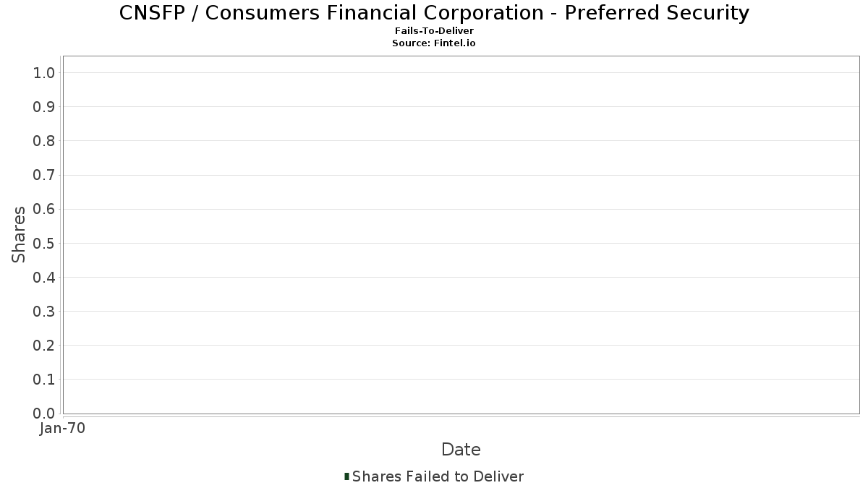Click the 0.6 y-axis tick label
This screenshot has width=868, height=488.
[x=44, y=209]
